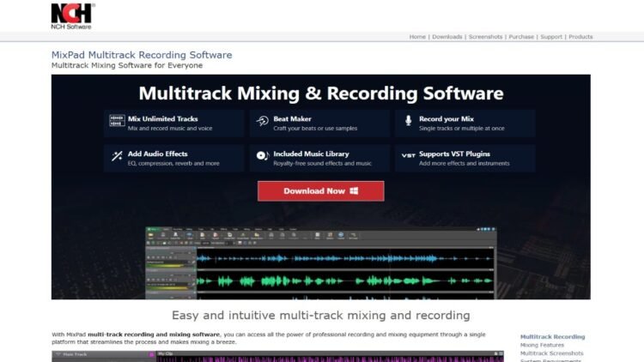Click the text Add more effects and instruments
Screen dimensions: 644x362
(464, 163)
